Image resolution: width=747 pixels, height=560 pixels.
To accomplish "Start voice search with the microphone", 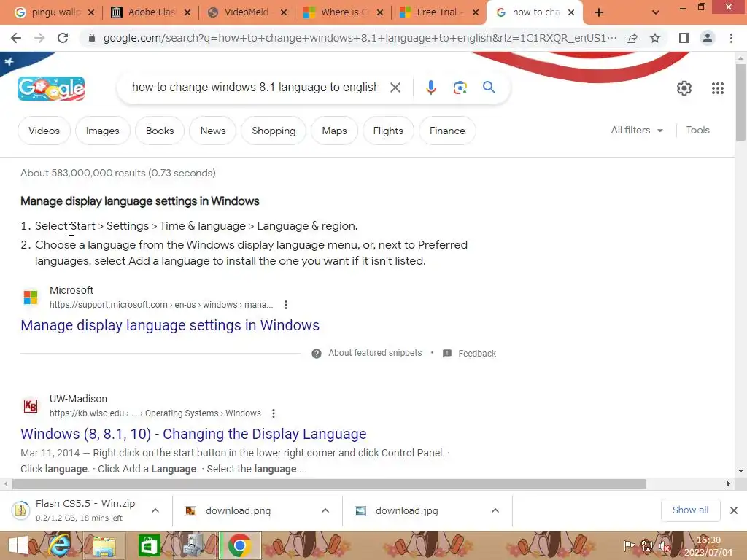I will [x=431, y=87].
